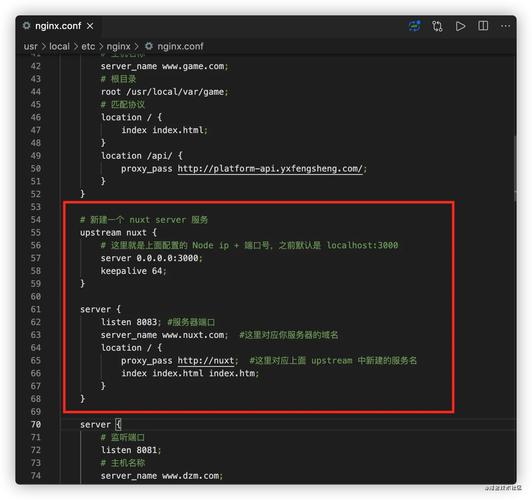Click the comment mentioning localhost:3000
This screenshot has height=500, width=532.
click(x=249, y=245)
